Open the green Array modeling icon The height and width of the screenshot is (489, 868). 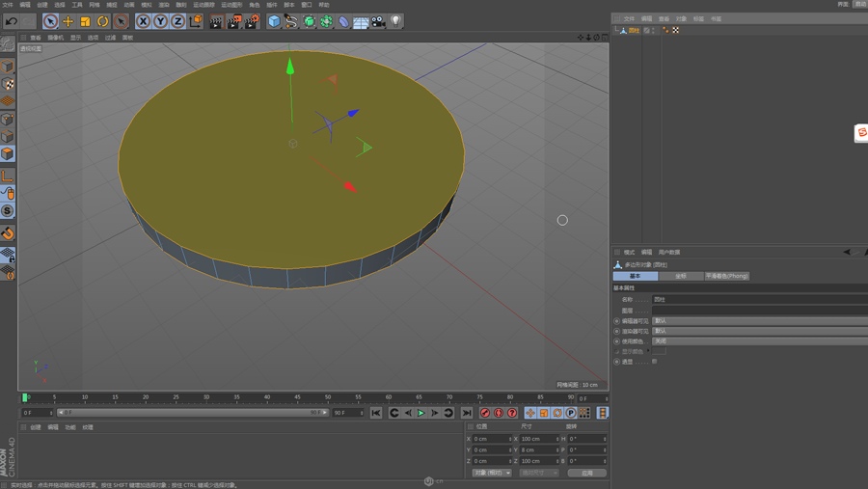point(326,21)
